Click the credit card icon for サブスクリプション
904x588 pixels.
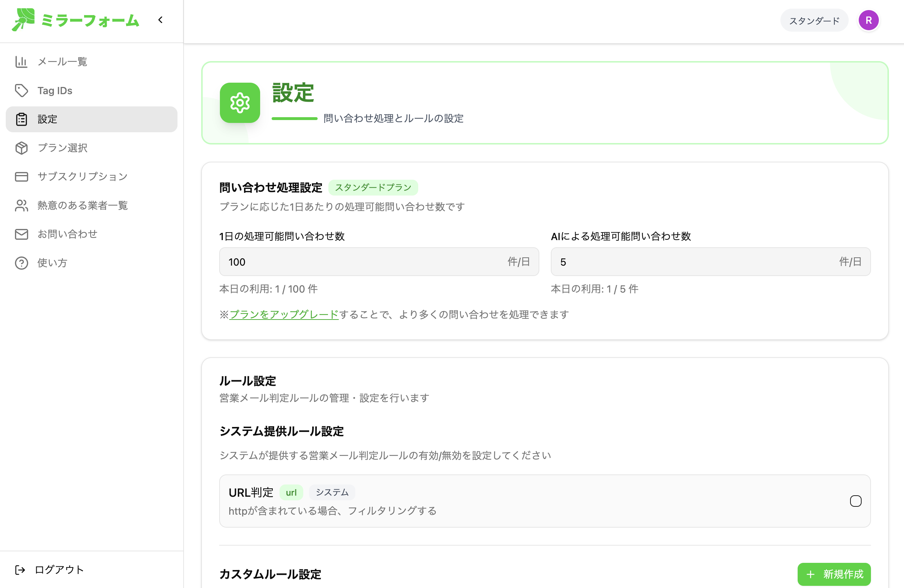coord(21,176)
